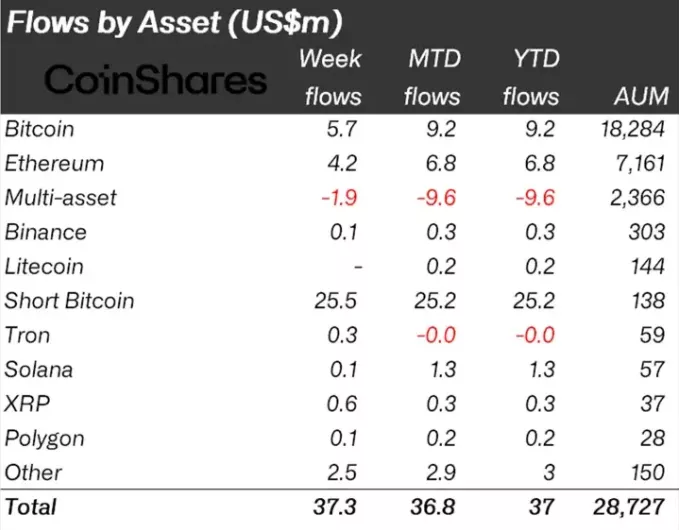Click Bitcoin's AUM value 18,284
The width and height of the screenshot is (680, 530).
(630, 129)
